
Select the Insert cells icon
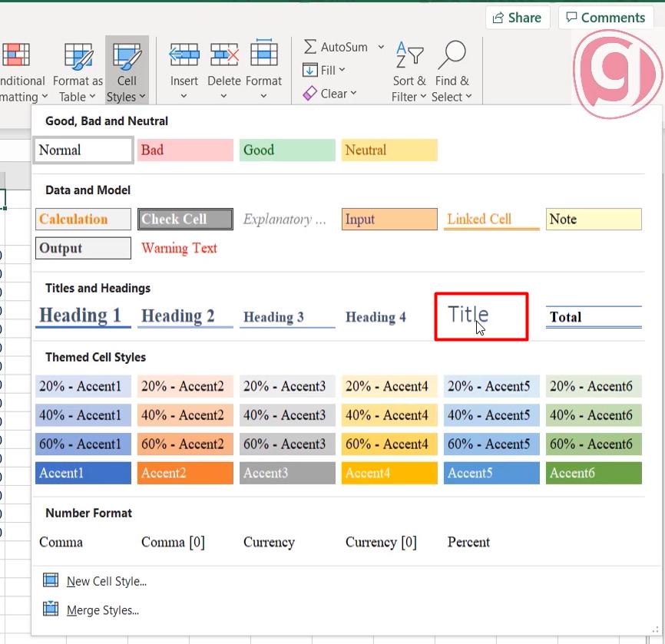[x=184, y=54]
